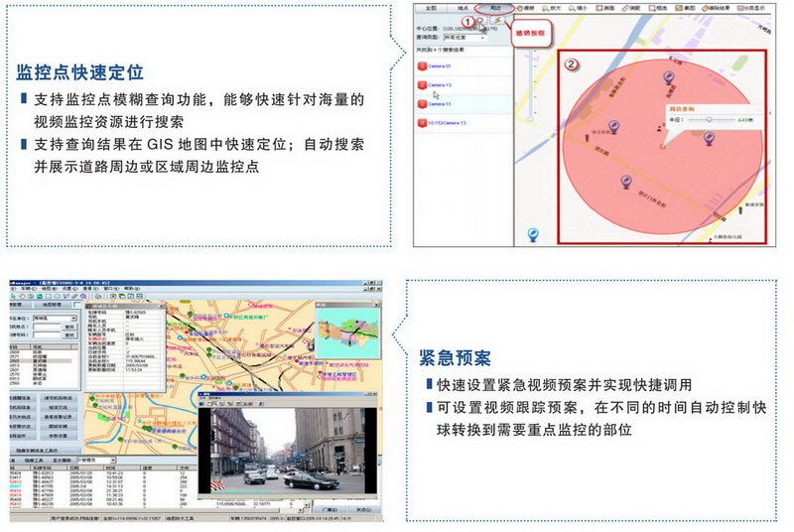This screenshot has height=532, width=794.
Task: Open the 帮助 menu in vehicle manager window
Action: (x=132, y=289)
